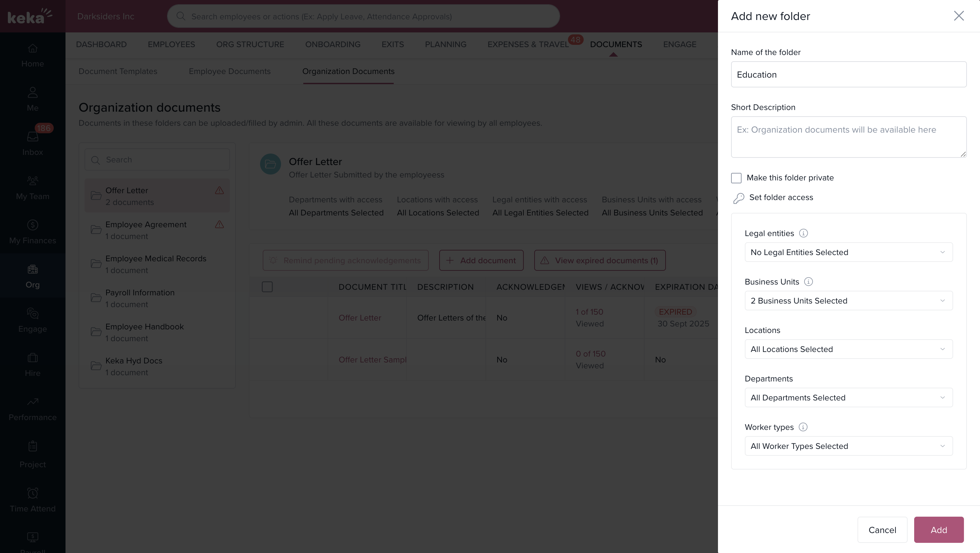Open the Locations dropdown
The image size is (980, 553).
tap(848, 349)
